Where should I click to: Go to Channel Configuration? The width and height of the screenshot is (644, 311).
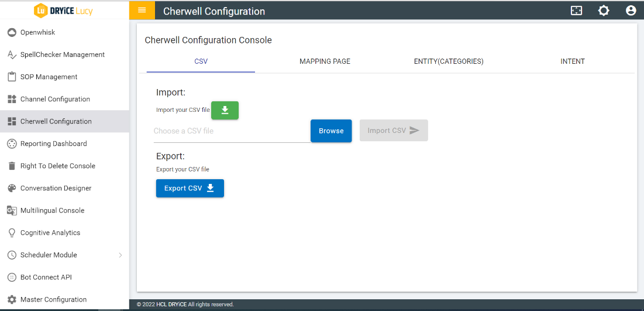(64, 99)
